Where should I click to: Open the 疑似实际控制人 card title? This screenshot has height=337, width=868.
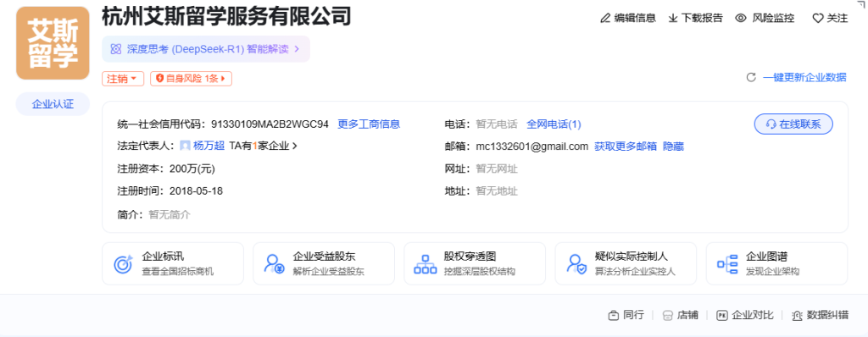click(632, 257)
